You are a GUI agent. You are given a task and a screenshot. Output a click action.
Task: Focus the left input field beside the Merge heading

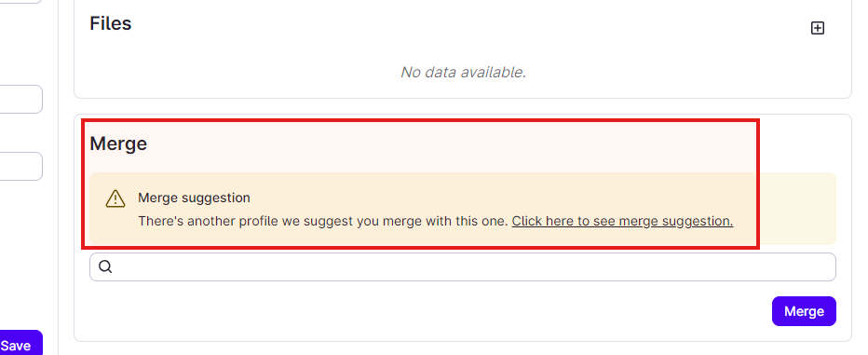[x=21, y=166]
